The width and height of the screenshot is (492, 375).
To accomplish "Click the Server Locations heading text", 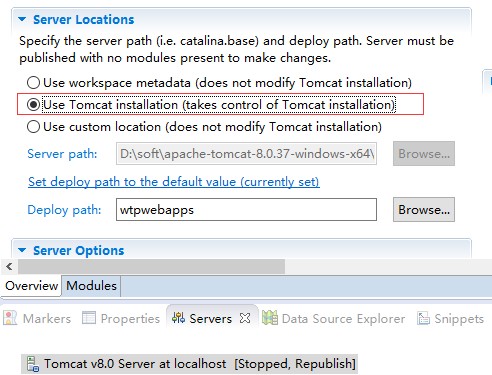I will (83, 20).
